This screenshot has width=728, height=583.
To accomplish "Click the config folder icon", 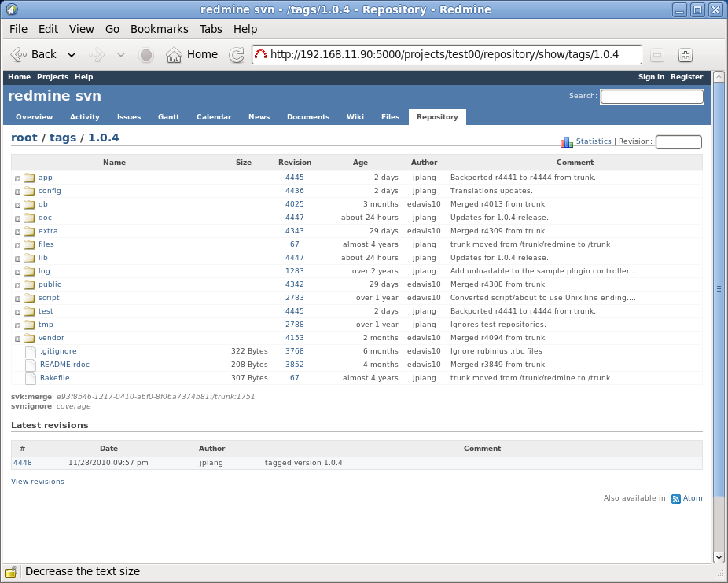I will (x=29, y=191).
